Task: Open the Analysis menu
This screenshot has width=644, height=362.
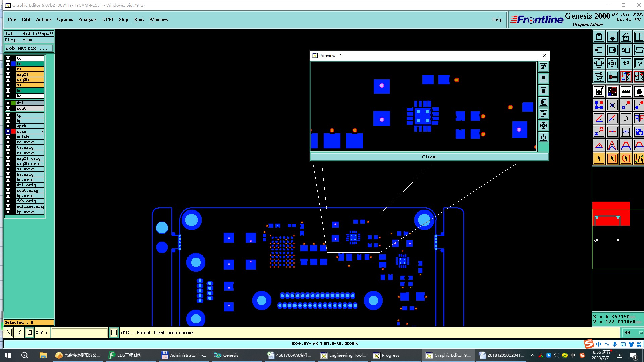Action: point(87,19)
